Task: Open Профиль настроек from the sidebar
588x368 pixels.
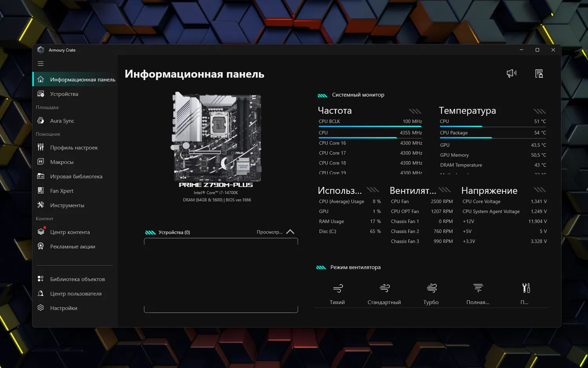Action: point(75,148)
